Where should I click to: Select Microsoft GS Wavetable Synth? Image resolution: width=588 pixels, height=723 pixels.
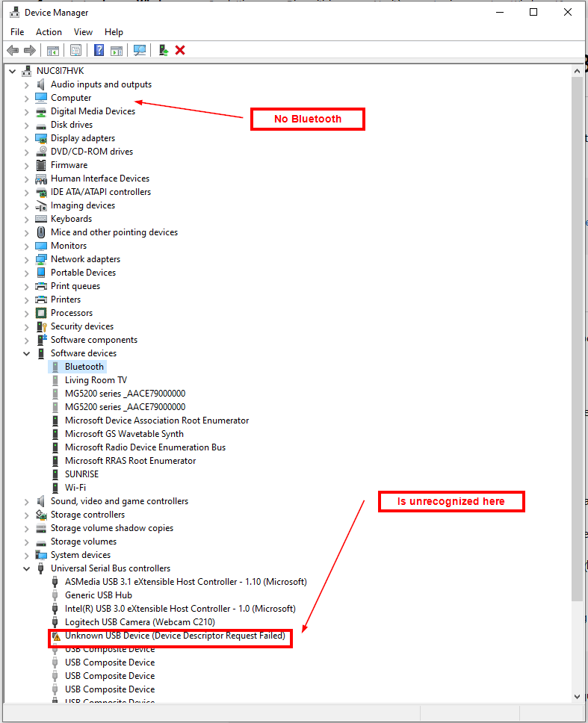pyautogui.click(x=124, y=434)
